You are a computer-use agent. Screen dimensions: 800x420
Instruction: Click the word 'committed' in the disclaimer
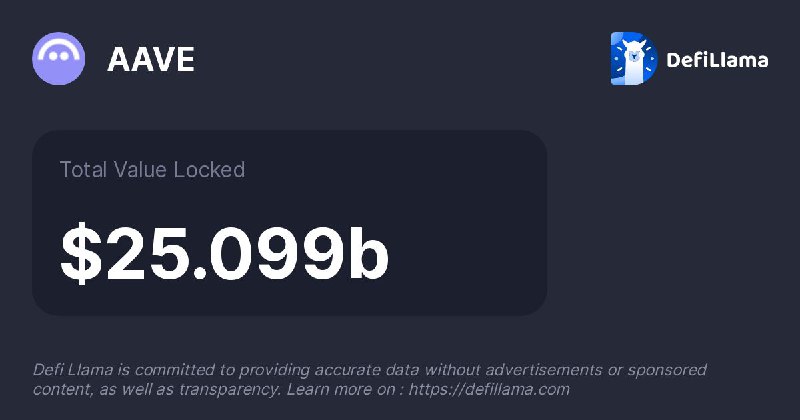click(175, 369)
